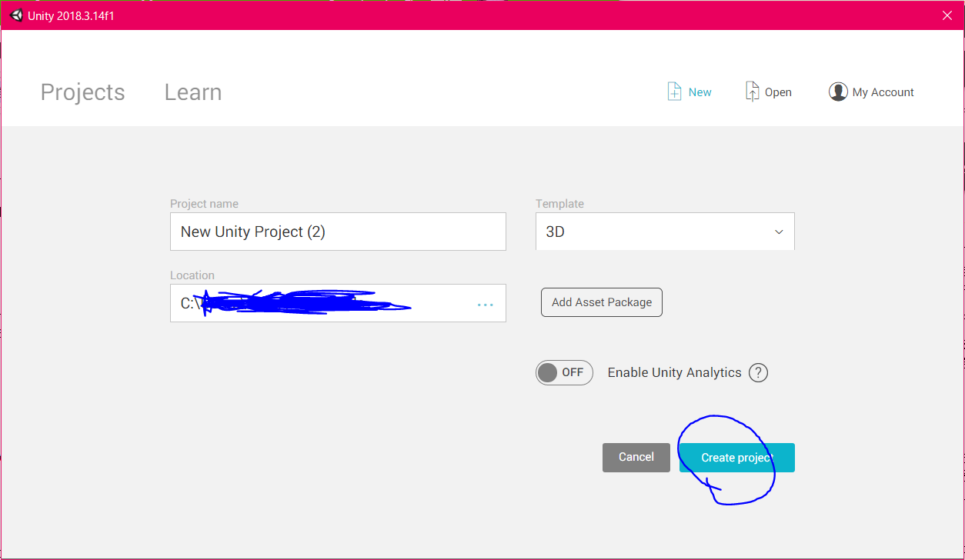Switch to the Projects tab
Viewport: 965px width, 560px height.
tap(82, 92)
